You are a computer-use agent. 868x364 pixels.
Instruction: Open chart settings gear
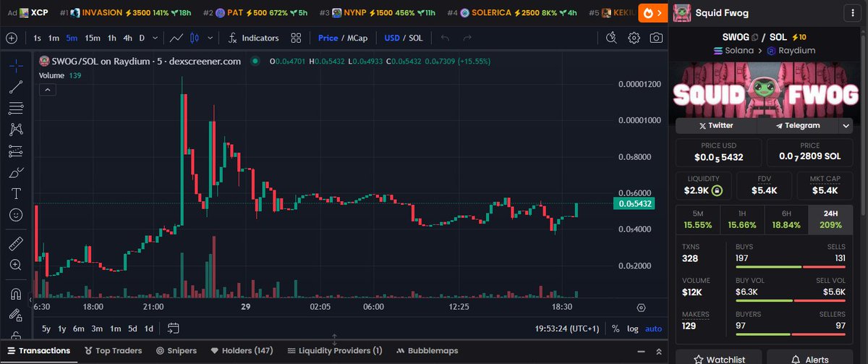tap(634, 38)
